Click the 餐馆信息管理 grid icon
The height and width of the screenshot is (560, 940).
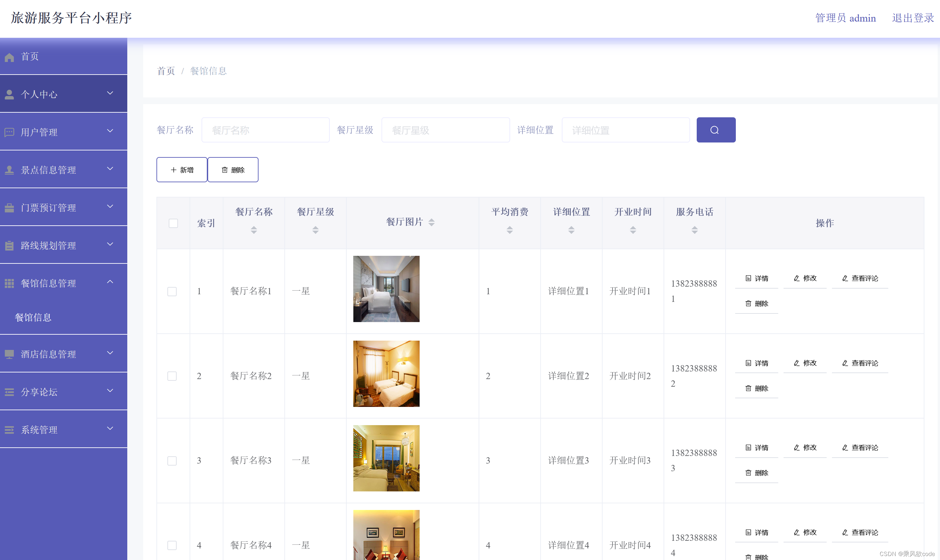pyautogui.click(x=9, y=283)
